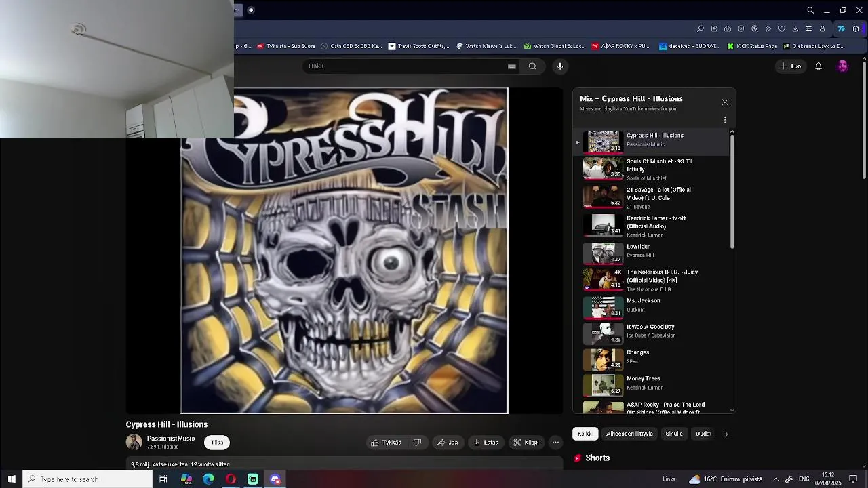Open YouTube notifications bell

click(x=818, y=66)
